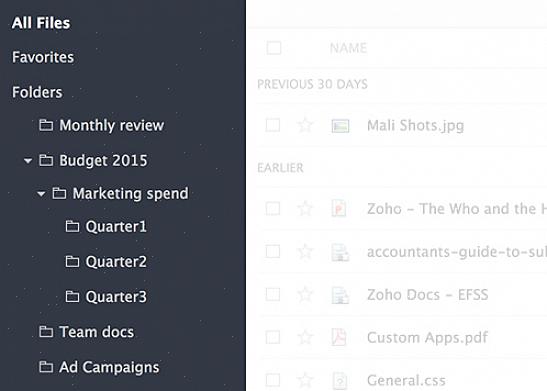Tick the select-all checkbox beside the NAME header

click(x=274, y=48)
